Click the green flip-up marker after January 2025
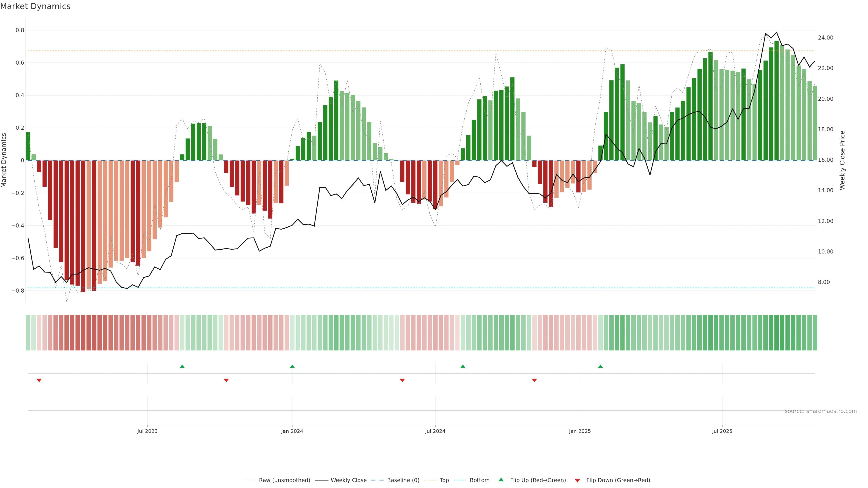The image size is (868, 488). tap(600, 366)
